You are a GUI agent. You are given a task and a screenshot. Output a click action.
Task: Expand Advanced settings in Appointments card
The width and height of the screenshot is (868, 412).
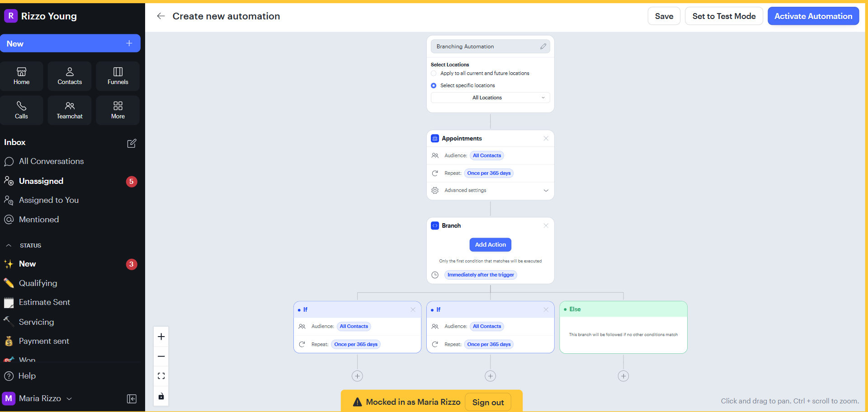click(491, 191)
